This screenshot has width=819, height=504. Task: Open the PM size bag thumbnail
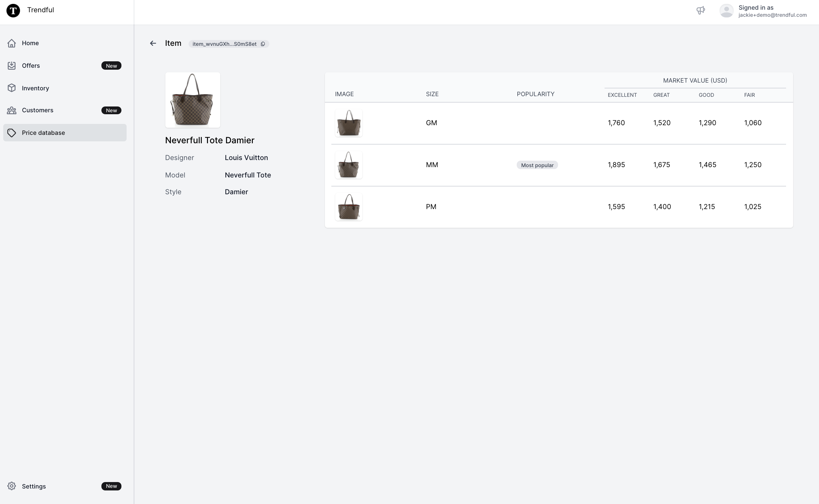coord(348,207)
